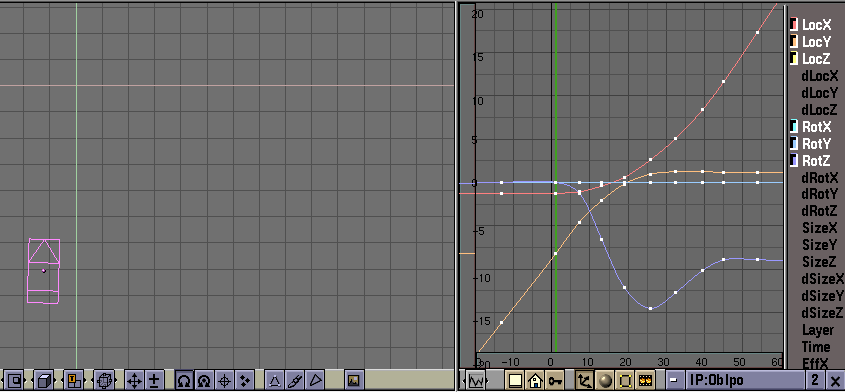Click the IP:ObIpo name field
This screenshot has width=845, height=392.
[745, 380]
